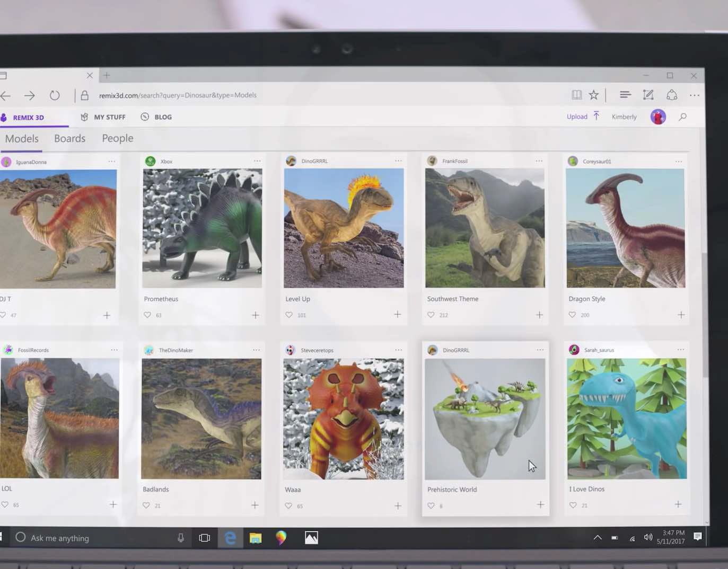Add Level Up to a board plus icon
This screenshot has height=569, width=728.
(398, 315)
